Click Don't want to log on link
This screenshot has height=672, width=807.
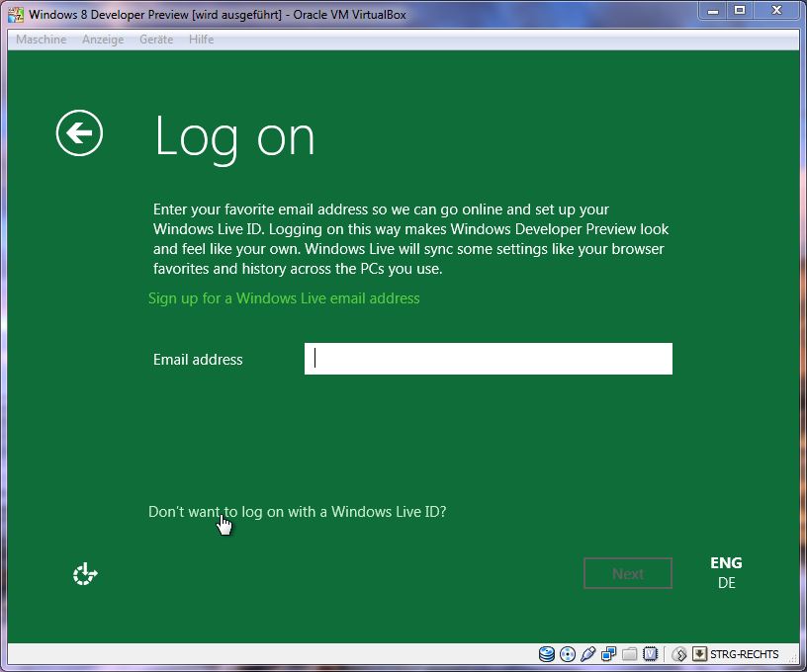[298, 512]
